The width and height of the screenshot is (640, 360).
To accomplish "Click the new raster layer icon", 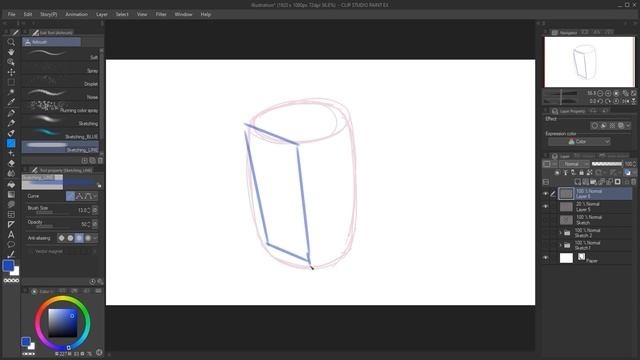I will coord(578,182).
